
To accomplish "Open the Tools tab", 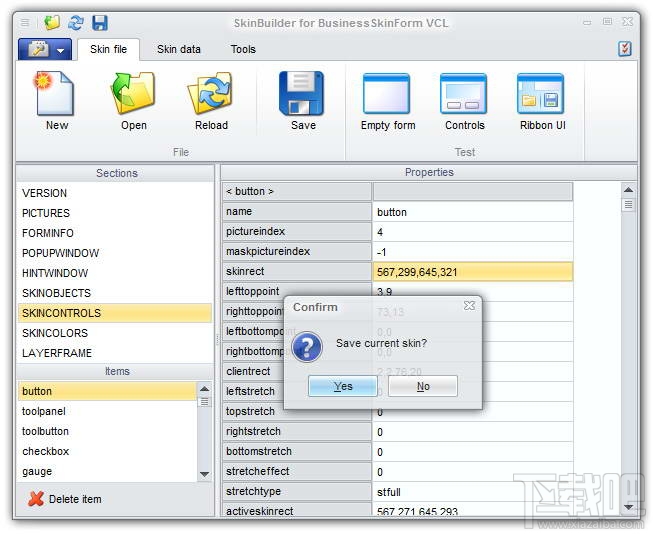I will [243, 49].
